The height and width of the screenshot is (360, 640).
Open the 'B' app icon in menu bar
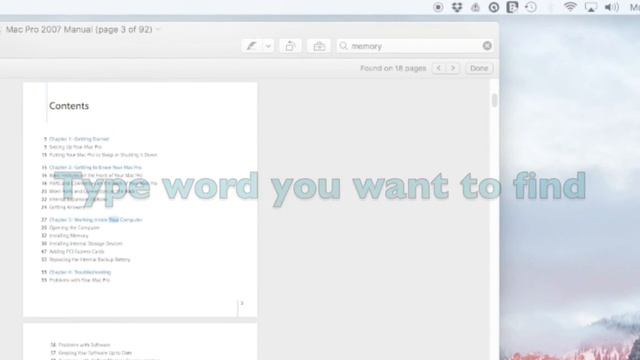tap(512, 7)
